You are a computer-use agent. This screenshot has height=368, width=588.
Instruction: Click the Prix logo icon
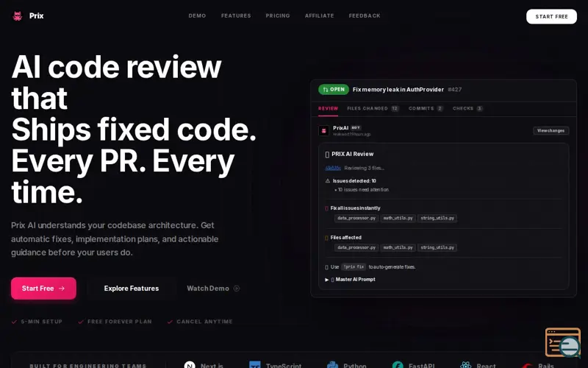17,15
